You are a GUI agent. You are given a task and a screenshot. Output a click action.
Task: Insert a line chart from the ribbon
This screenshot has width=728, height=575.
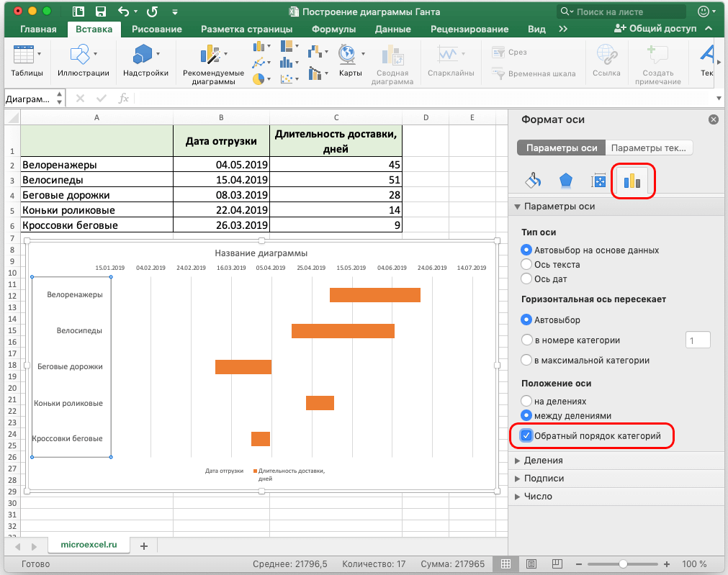(262, 62)
